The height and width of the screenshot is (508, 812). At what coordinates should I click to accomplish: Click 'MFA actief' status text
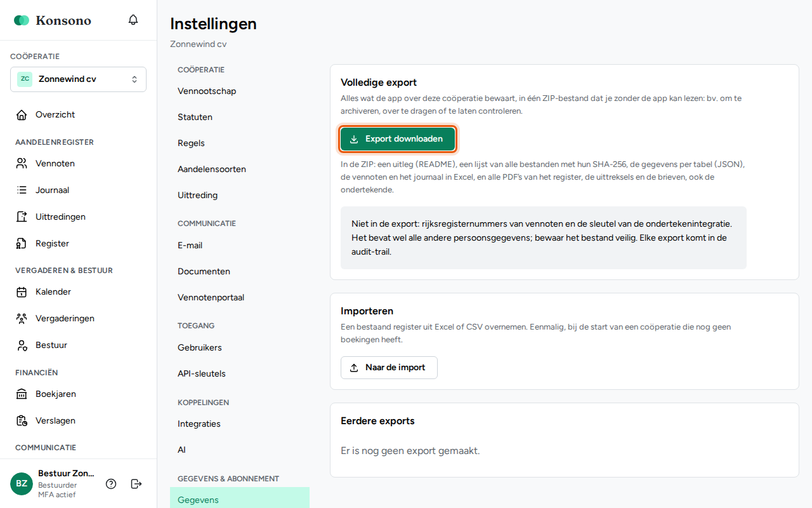click(x=56, y=495)
